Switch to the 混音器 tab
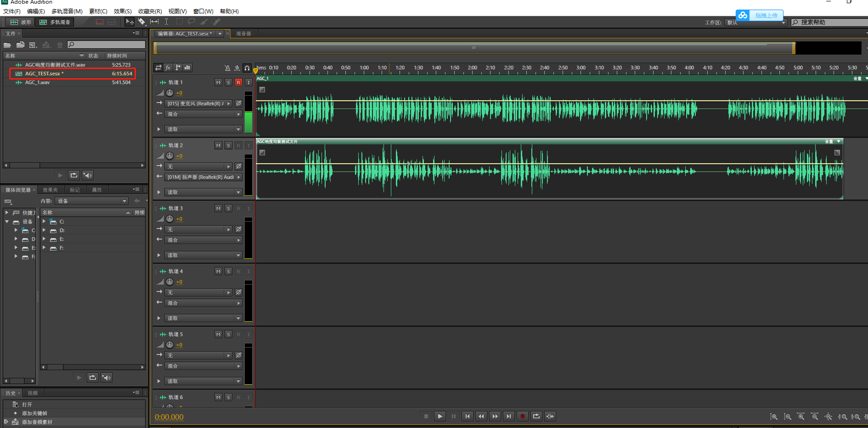Image resolution: width=868 pixels, height=428 pixels. (243, 34)
